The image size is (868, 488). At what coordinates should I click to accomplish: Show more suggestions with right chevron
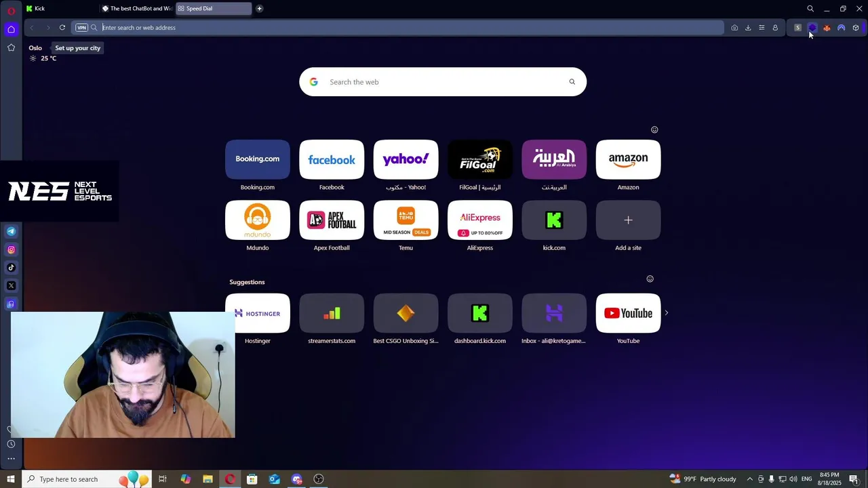tap(666, 313)
